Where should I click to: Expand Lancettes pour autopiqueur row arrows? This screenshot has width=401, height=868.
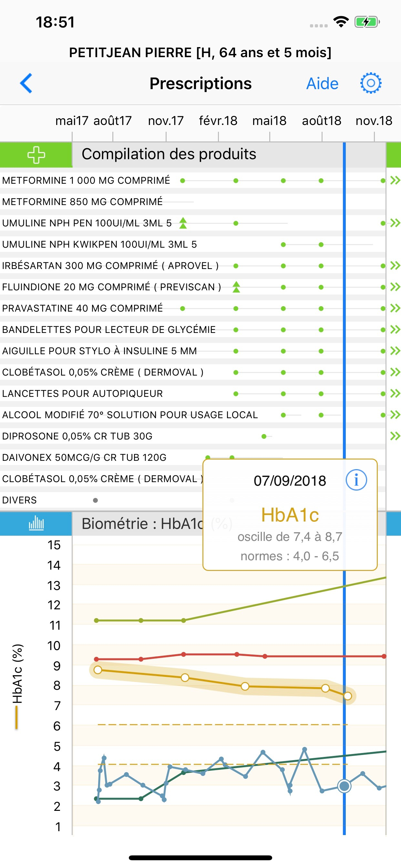395,394
